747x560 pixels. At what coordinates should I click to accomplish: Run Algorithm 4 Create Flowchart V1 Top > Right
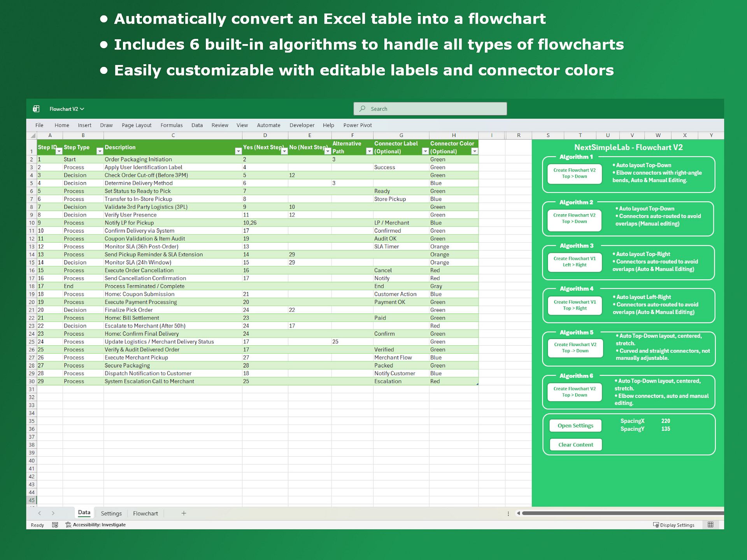point(574,305)
